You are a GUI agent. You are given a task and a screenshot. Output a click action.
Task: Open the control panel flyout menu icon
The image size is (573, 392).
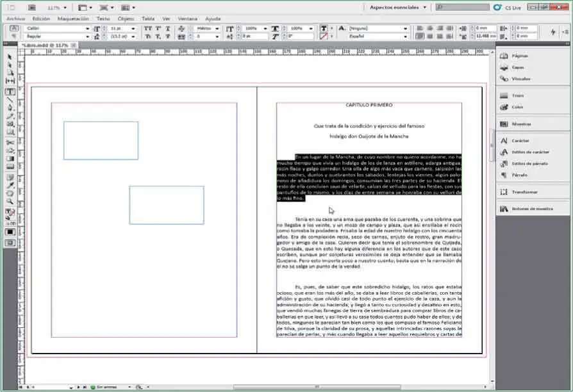tap(566, 32)
